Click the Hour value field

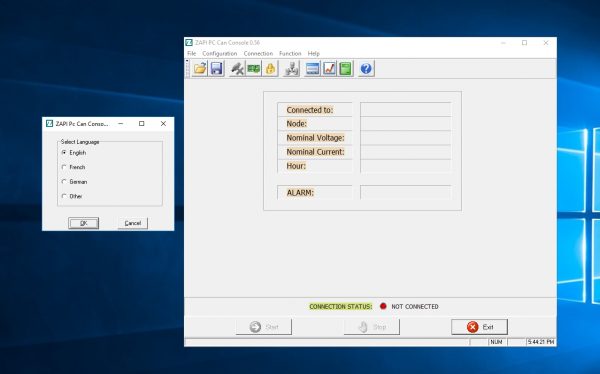click(x=406, y=166)
